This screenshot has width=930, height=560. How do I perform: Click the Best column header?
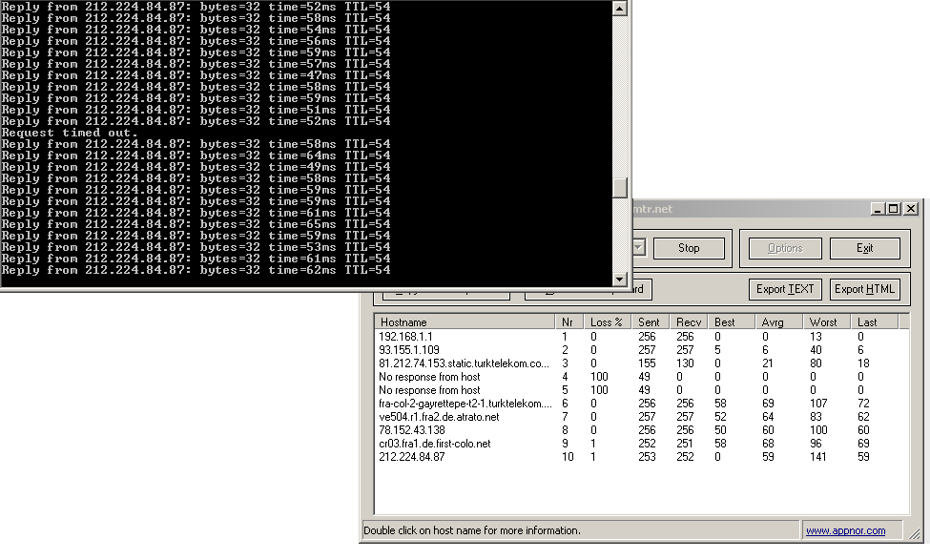pos(732,322)
